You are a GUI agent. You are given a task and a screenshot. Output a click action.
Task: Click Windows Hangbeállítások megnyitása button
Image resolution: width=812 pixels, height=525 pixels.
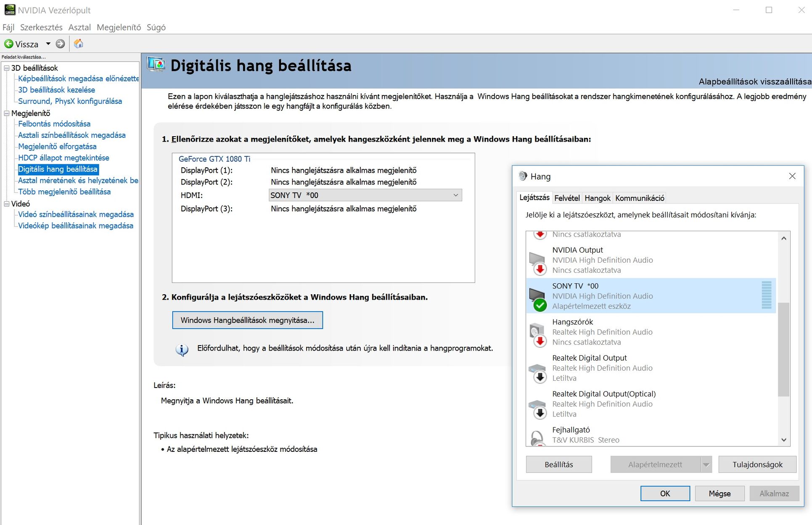(247, 320)
